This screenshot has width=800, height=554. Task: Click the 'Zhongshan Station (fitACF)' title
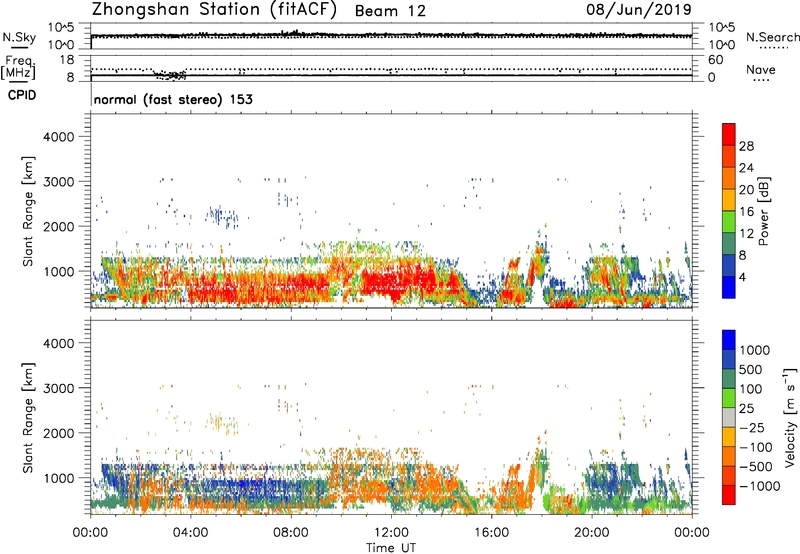[214, 9]
